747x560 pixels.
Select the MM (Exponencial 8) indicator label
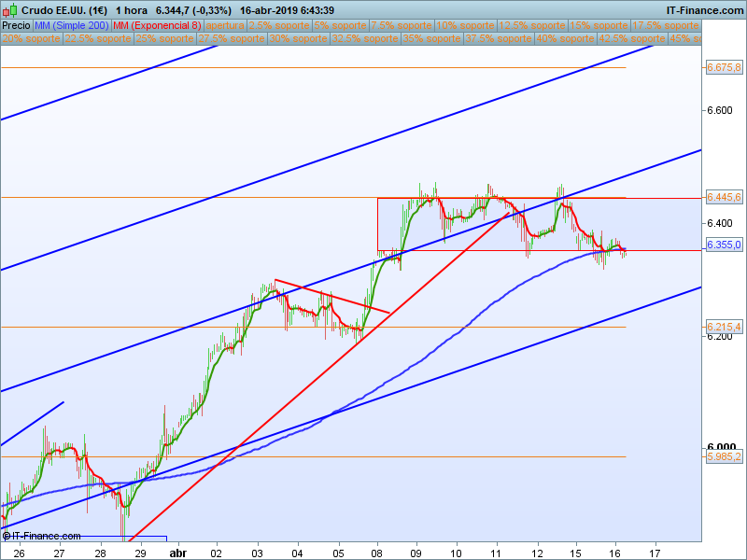tap(157, 26)
